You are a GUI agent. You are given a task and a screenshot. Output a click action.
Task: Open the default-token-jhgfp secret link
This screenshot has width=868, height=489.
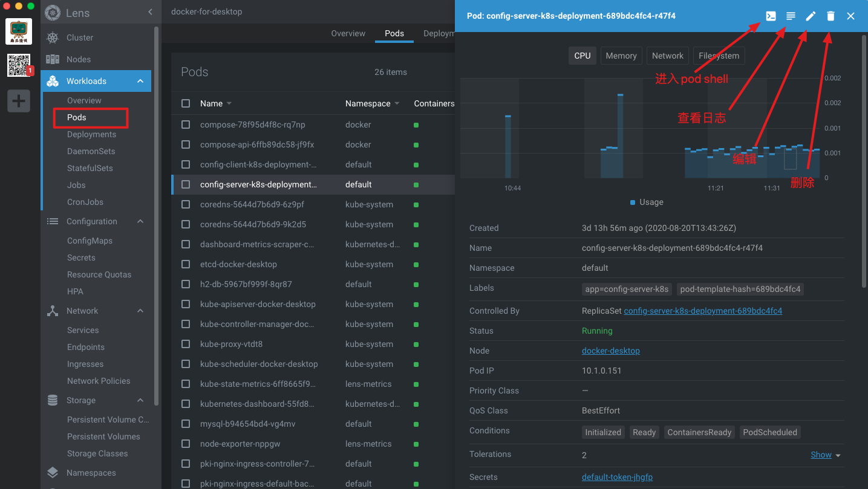[x=617, y=477]
